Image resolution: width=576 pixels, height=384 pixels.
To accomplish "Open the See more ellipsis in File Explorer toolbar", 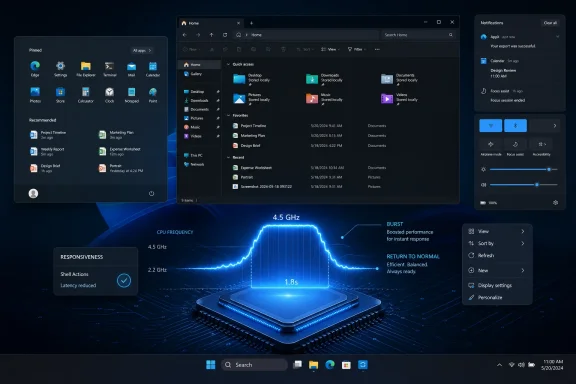I will (x=377, y=49).
